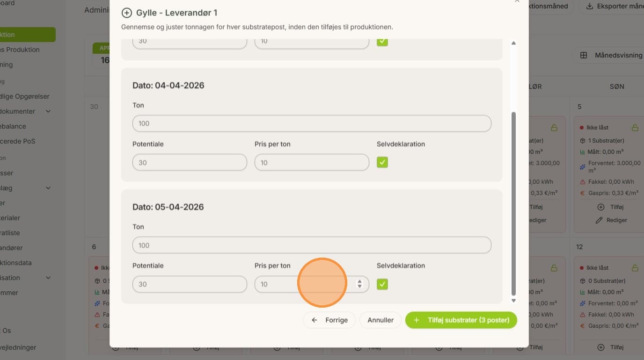
Task: Click the grid icon next to Månedsvisning
Action: 584,55
